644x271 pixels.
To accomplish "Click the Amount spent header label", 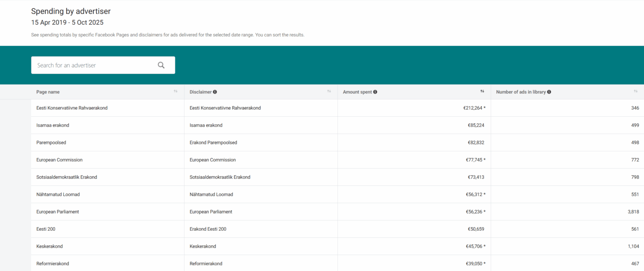I will pos(357,92).
